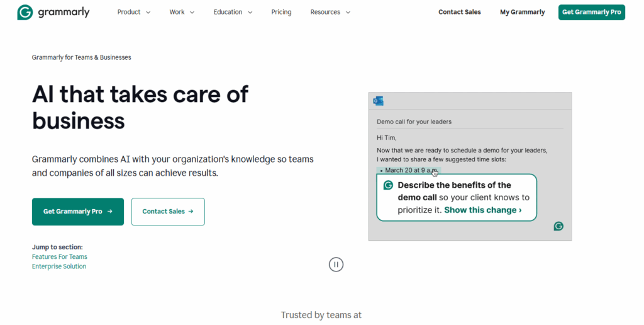Click the arrow on Get Grammarly Pro hero button

pos(110,212)
